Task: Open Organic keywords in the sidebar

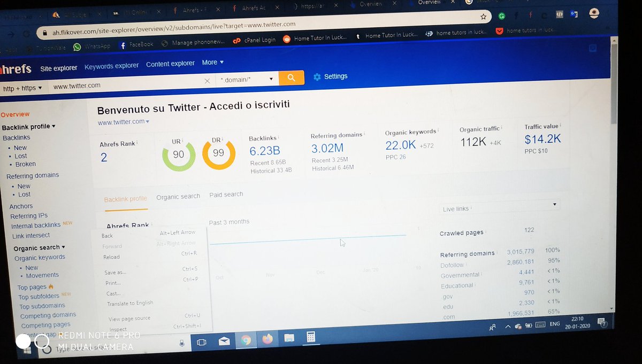Action: [x=40, y=258]
